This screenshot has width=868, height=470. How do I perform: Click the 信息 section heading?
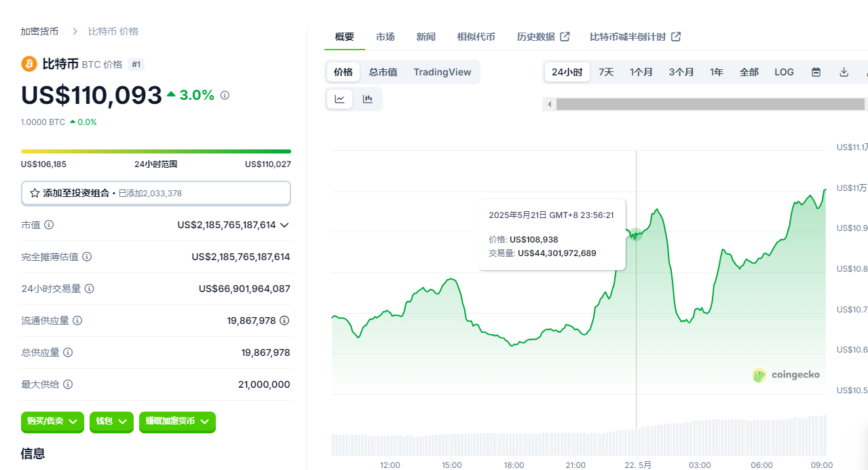tap(33, 453)
